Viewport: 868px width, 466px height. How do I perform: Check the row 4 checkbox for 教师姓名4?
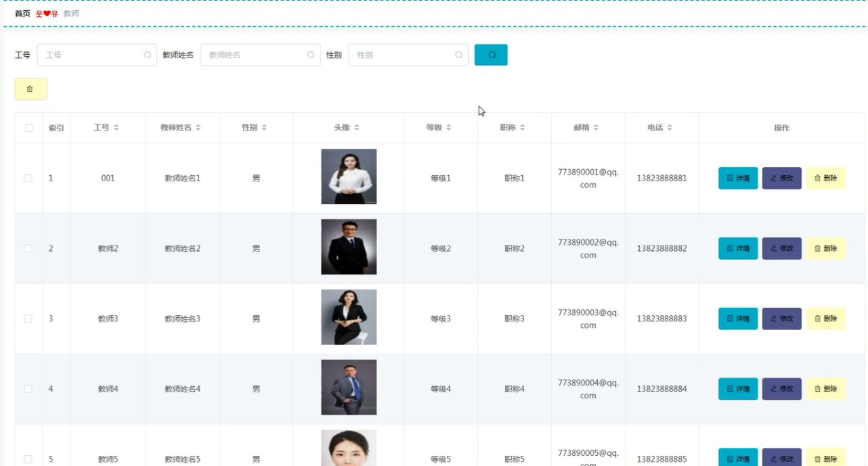[28, 389]
